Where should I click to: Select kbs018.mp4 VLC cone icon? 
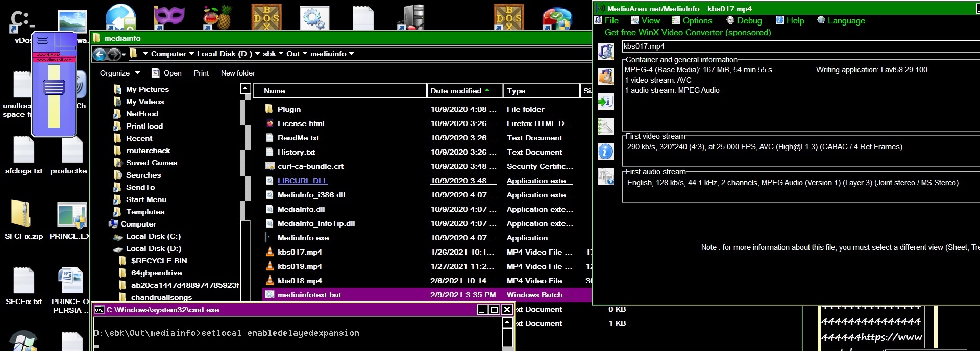[x=269, y=281]
